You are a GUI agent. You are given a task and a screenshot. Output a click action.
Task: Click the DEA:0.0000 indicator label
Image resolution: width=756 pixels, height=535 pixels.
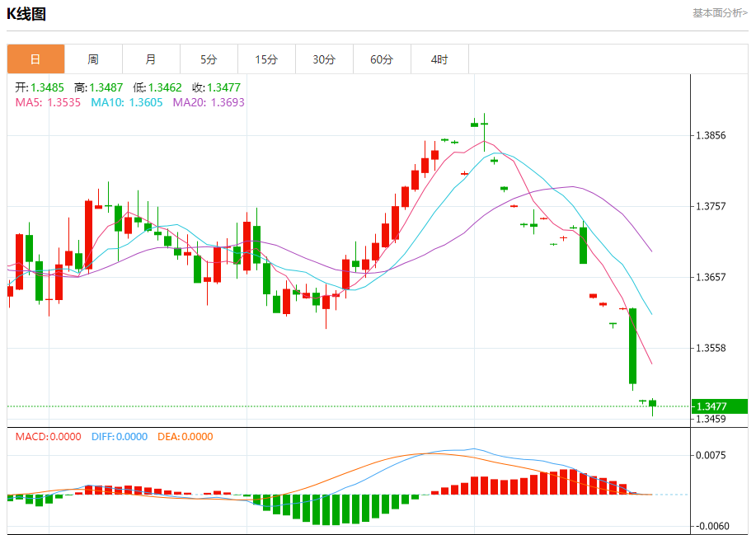185,437
